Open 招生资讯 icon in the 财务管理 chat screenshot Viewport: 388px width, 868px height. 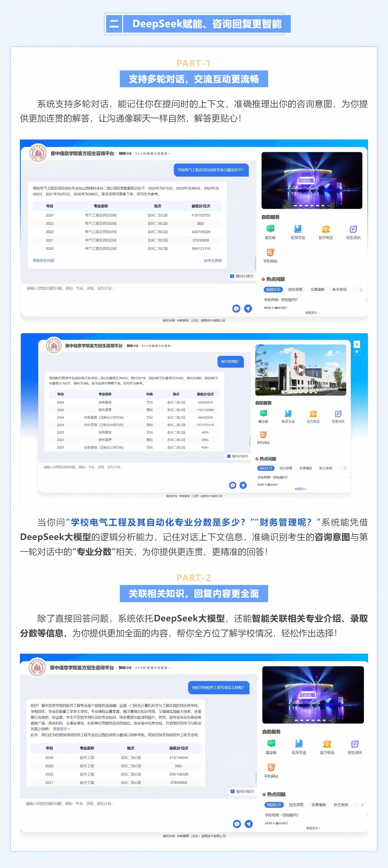tap(338, 414)
